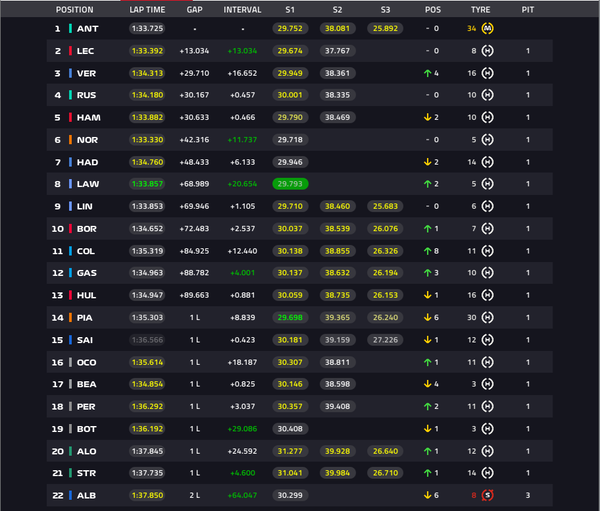Select driver NOR in the standings
This screenshot has height=511, width=600.
(87, 140)
